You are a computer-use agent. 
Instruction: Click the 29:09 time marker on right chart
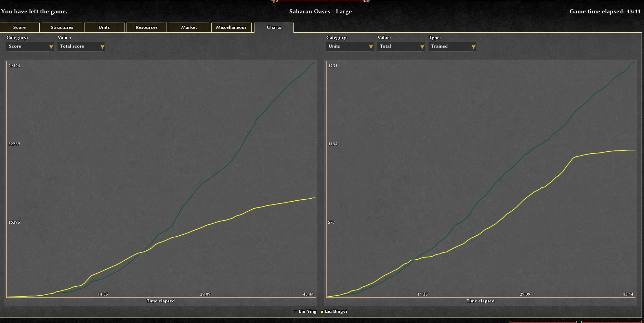pos(525,294)
